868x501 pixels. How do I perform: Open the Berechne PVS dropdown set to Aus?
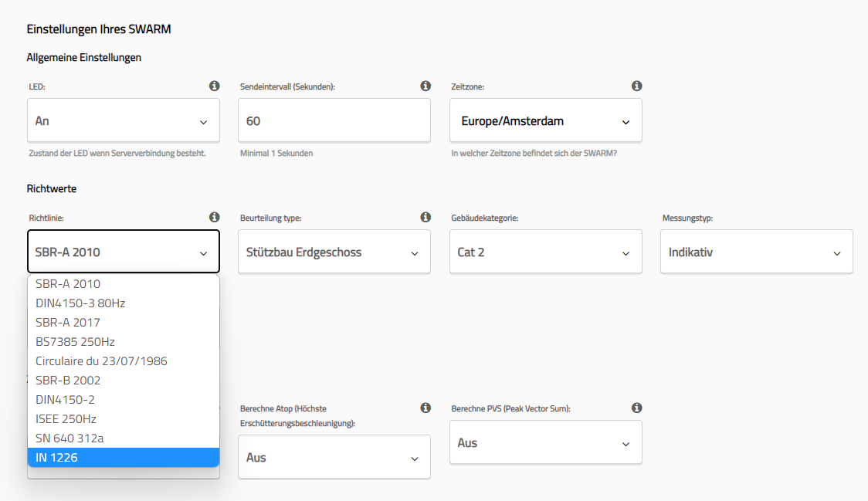click(x=545, y=443)
